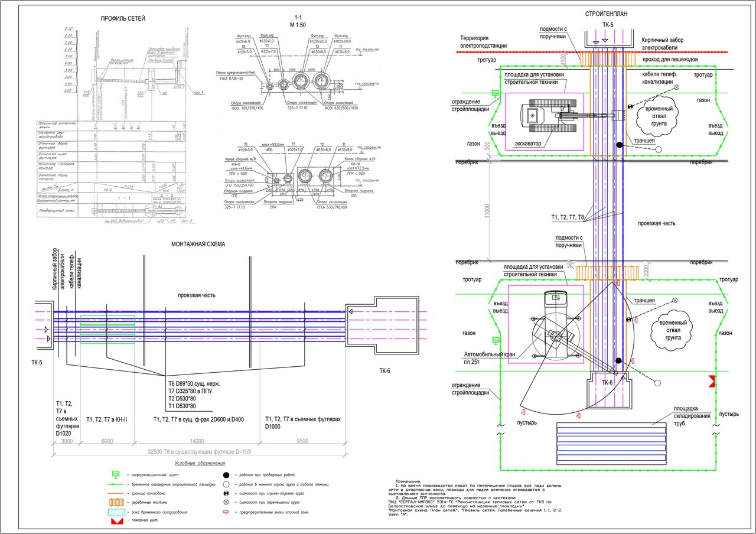Click the orange wooden walkways legend symbol
The image size is (756, 534).
[116, 502]
